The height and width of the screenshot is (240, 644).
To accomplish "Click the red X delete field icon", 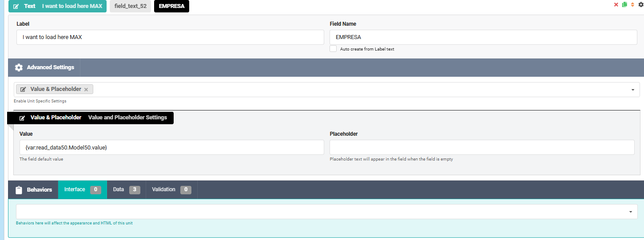I will coord(616,4).
